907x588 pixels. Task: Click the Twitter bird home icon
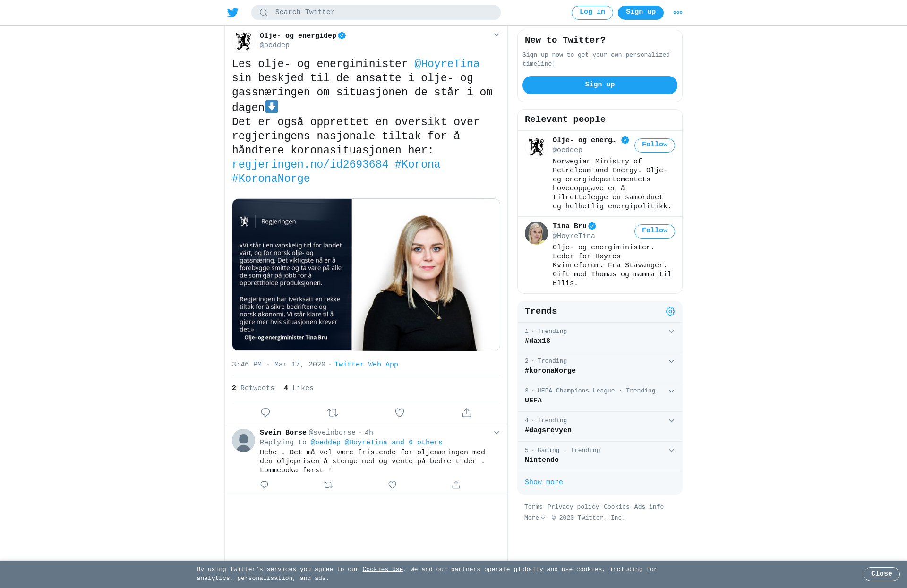[233, 12]
